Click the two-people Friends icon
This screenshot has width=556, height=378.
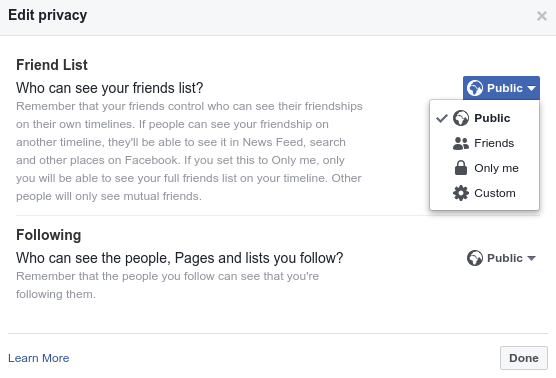(x=461, y=143)
